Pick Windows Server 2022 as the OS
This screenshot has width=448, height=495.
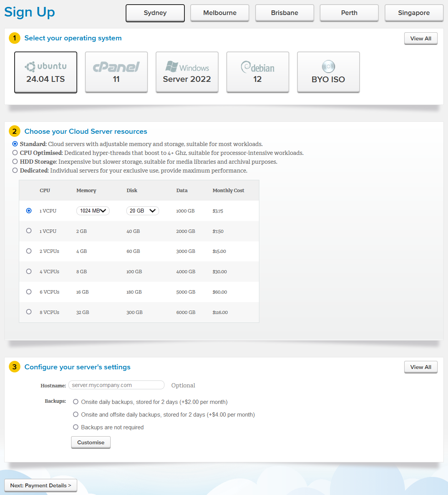pos(187,72)
